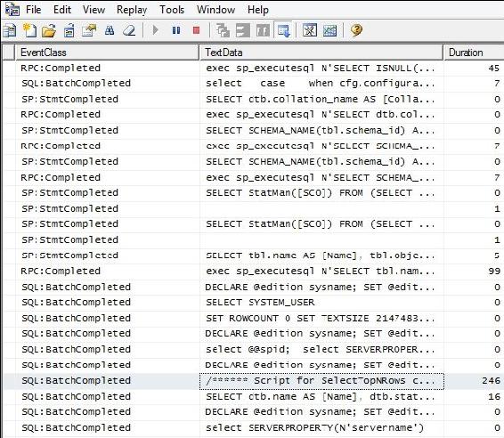Select the 'SELECT ctb.name AS [Name], dtb.stat...' row
This screenshot has height=438, width=504.
(x=253, y=396)
